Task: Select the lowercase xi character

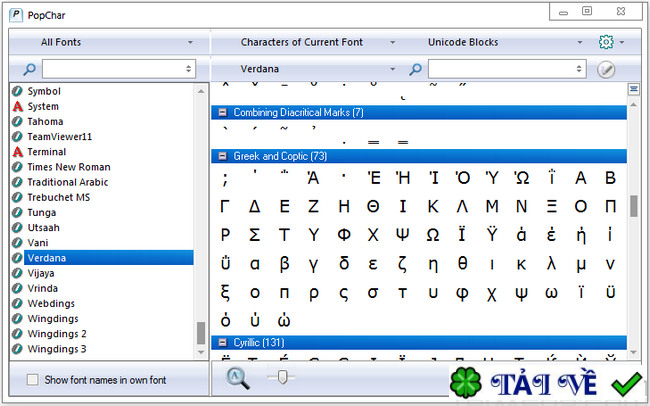Action: point(225,293)
